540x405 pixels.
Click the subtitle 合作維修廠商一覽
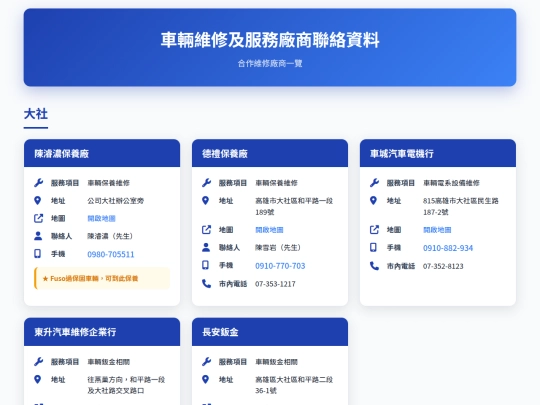pyautogui.click(x=270, y=63)
